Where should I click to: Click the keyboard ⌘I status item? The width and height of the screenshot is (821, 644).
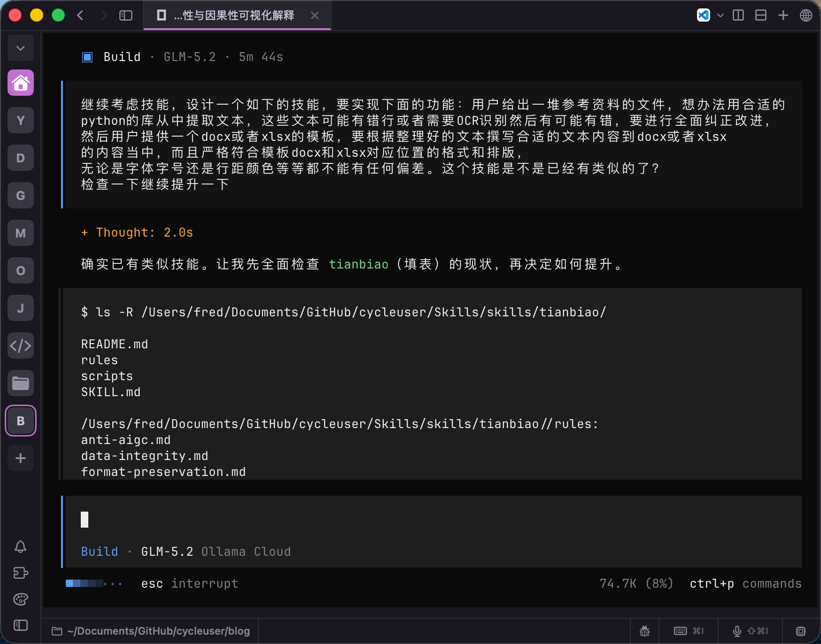[x=689, y=631]
